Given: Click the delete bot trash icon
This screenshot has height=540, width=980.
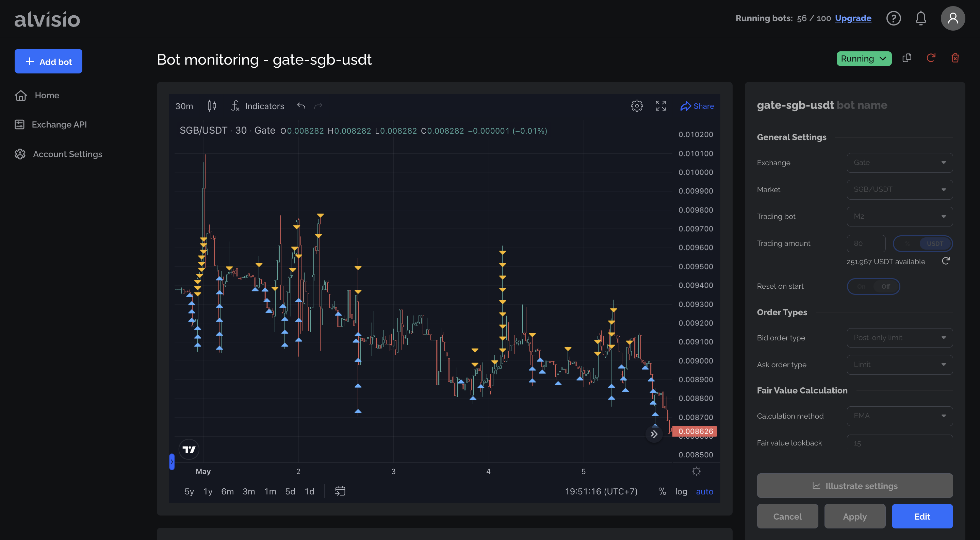Looking at the screenshot, I should tap(955, 58).
